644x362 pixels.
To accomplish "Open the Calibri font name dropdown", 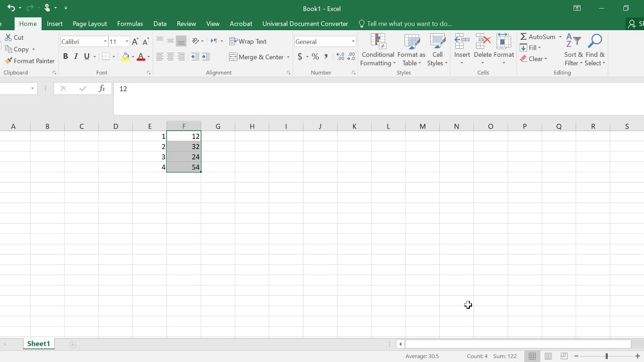I will [x=105, y=41].
